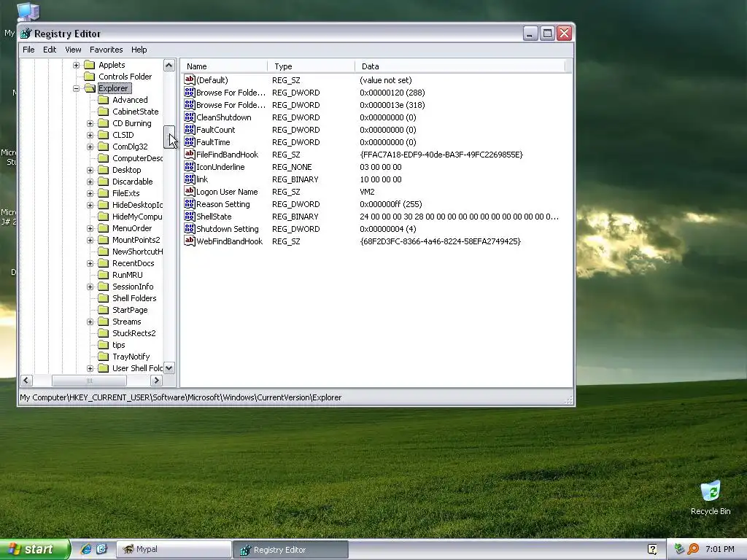Click the tree vertical scrollbar up arrow
The width and height of the screenshot is (747, 560).
click(x=169, y=65)
